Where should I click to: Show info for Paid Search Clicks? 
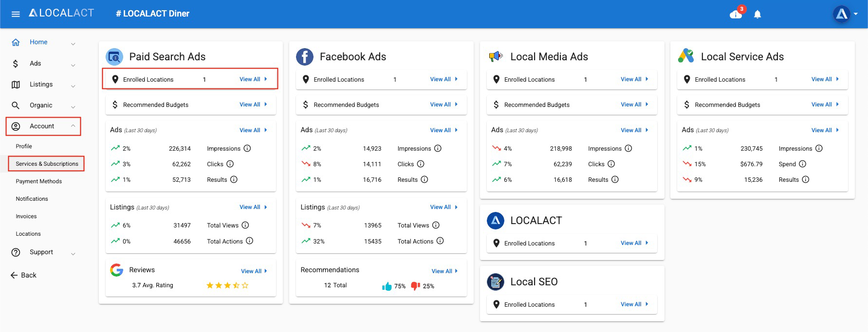(x=230, y=164)
